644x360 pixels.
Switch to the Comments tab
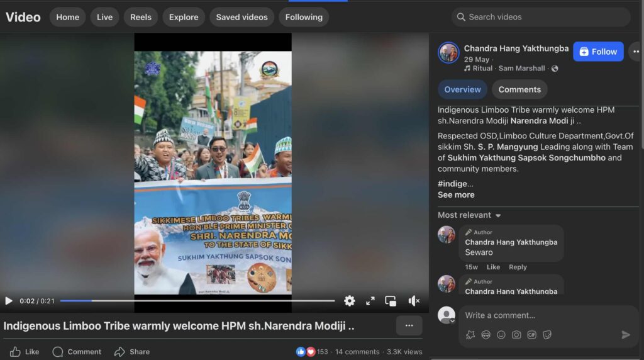[x=519, y=89]
